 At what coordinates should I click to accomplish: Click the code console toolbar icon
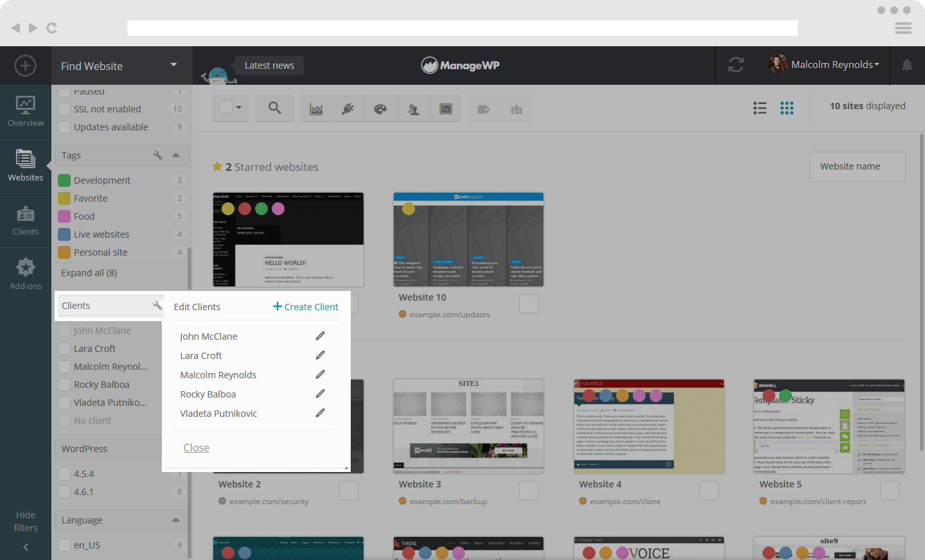pos(446,109)
